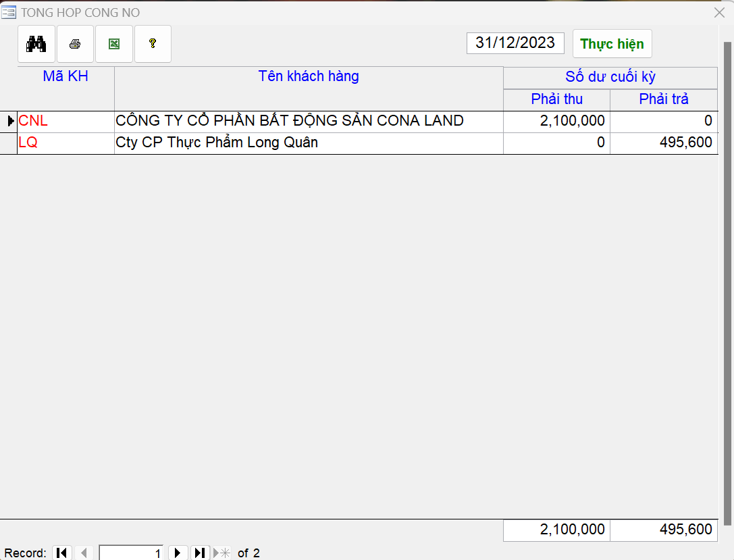Image resolution: width=734 pixels, height=560 pixels.
Task: Close the TONG HOP CONG NO window
Action: tap(719, 13)
